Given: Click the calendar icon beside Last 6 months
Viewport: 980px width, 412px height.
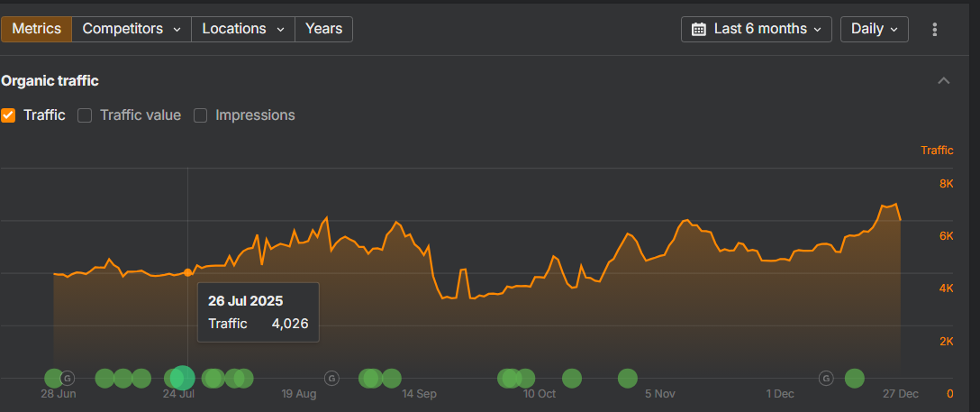Looking at the screenshot, I should point(699,30).
